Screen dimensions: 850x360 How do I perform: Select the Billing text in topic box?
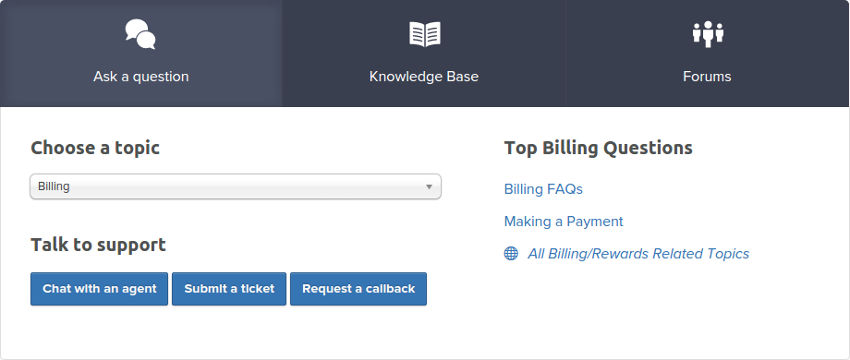coord(54,187)
